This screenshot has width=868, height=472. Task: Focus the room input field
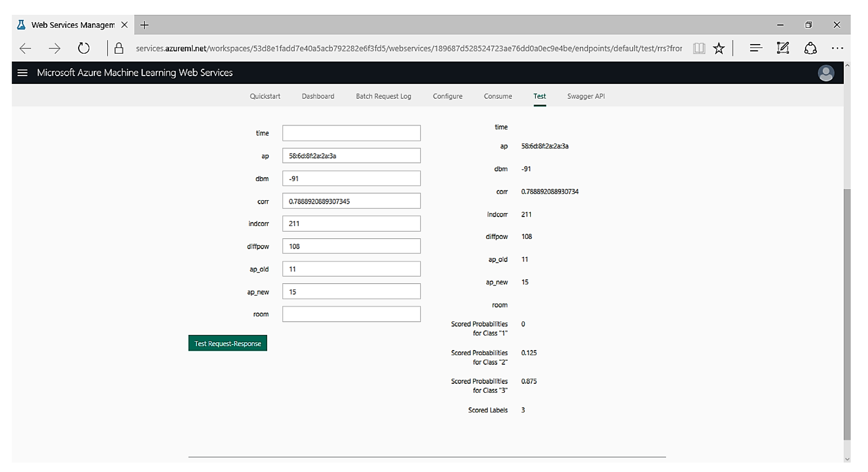pyautogui.click(x=351, y=314)
